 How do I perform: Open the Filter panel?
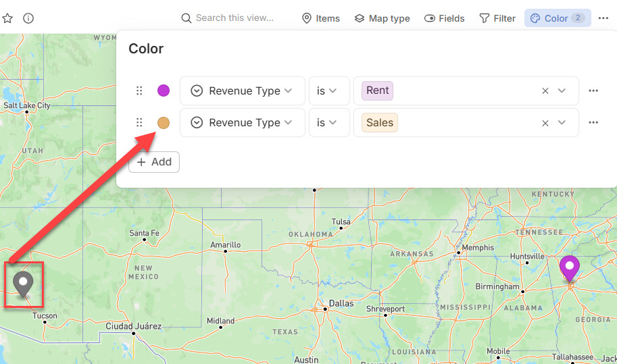pyautogui.click(x=497, y=18)
